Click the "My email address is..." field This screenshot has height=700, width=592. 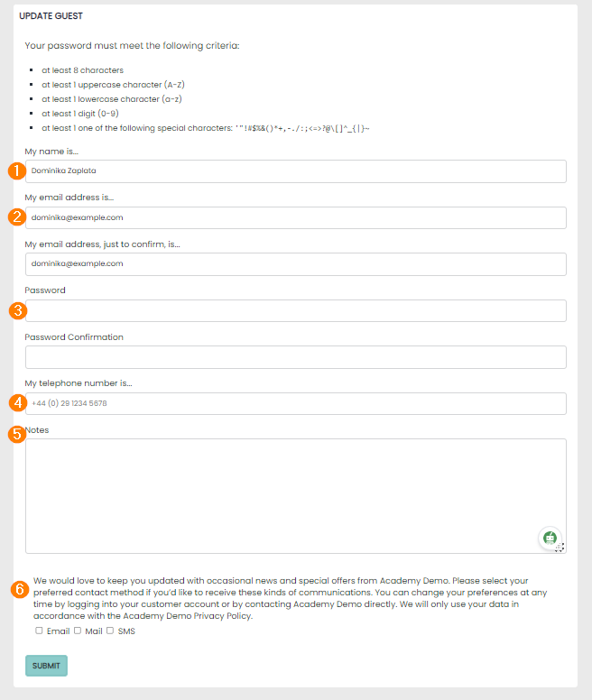(x=296, y=217)
